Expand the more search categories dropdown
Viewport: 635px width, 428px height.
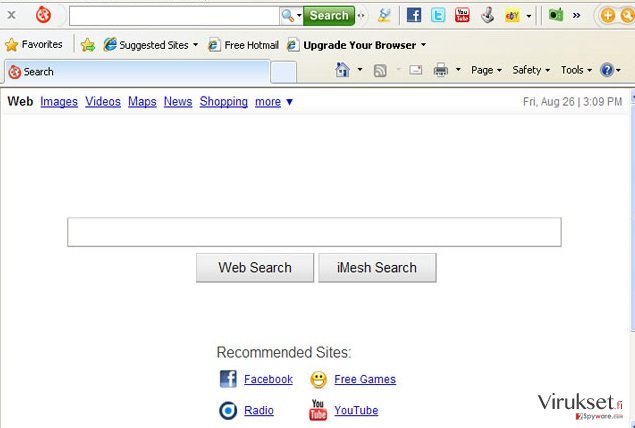coord(274,102)
